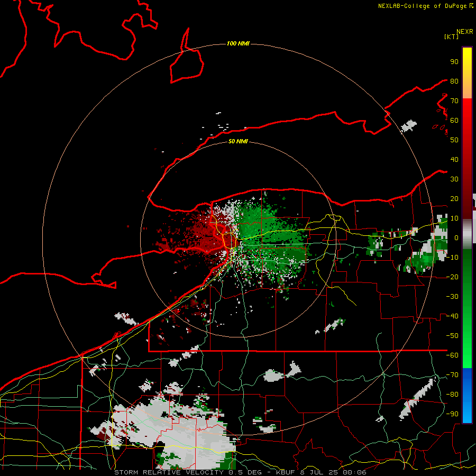This screenshot has height=476, width=476.
Task: Click the NEXR label above the color scale
Action: (x=465, y=32)
